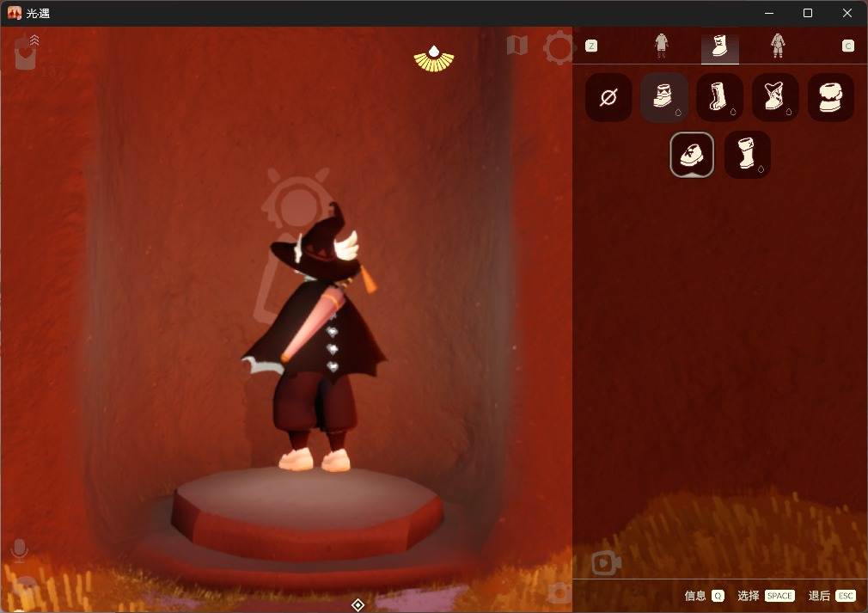Switch to the shoes tab
Screen dimensions: 868x613
point(719,46)
